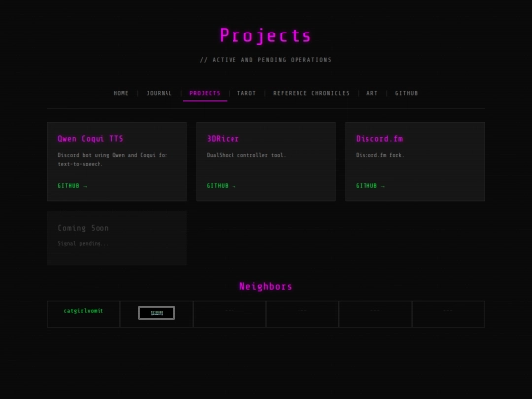
Task: Open the JOURNAL page
Action: 160,93
